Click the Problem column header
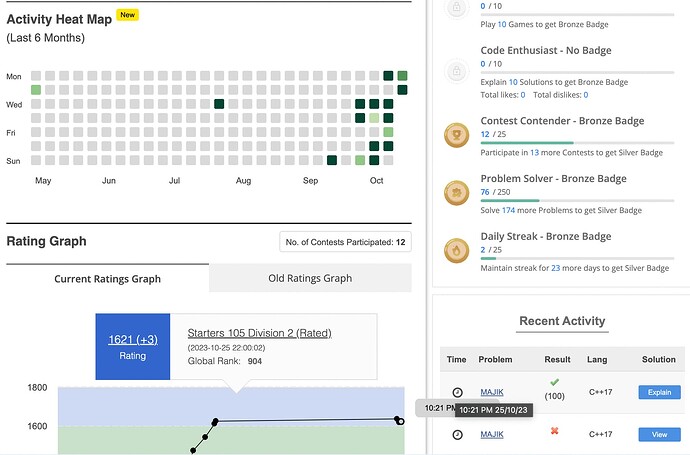690x455 pixels. click(495, 360)
